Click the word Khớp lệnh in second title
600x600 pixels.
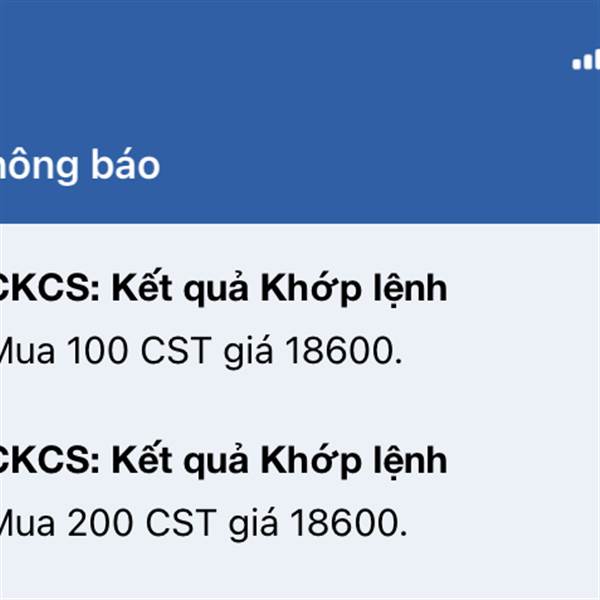pyautogui.click(x=354, y=461)
